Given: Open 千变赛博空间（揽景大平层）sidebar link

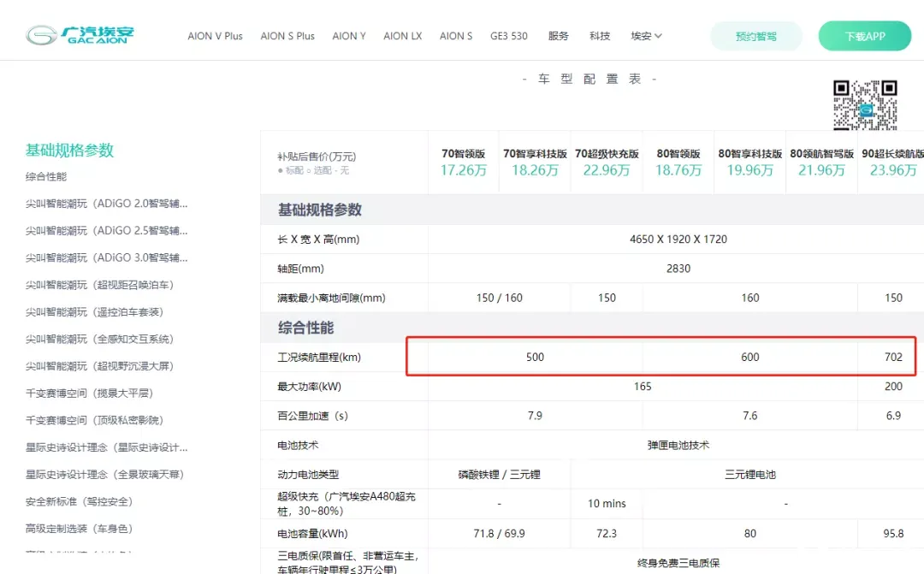Looking at the screenshot, I should point(89,394).
